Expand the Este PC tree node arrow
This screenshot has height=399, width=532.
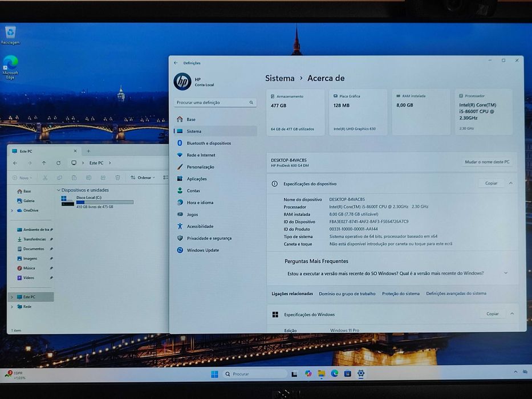click(12, 297)
